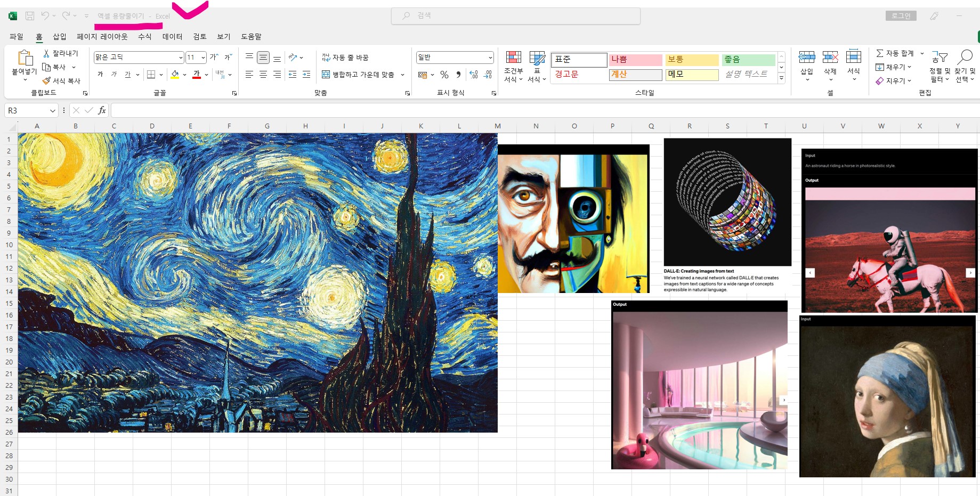The height and width of the screenshot is (496, 980).
Task: Open Conditional Formatting (조건부 서식)
Action: pyautogui.click(x=514, y=67)
